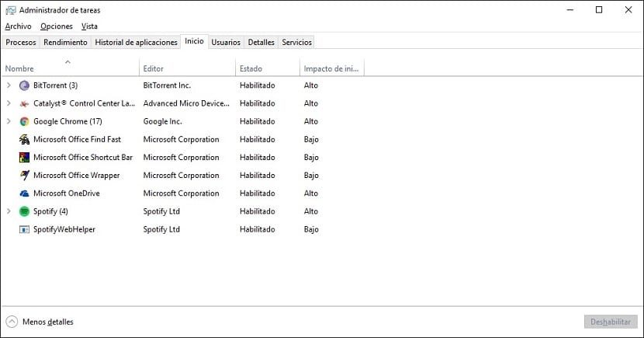
Task: Click the Menos detalles link
Action: click(x=48, y=322)
